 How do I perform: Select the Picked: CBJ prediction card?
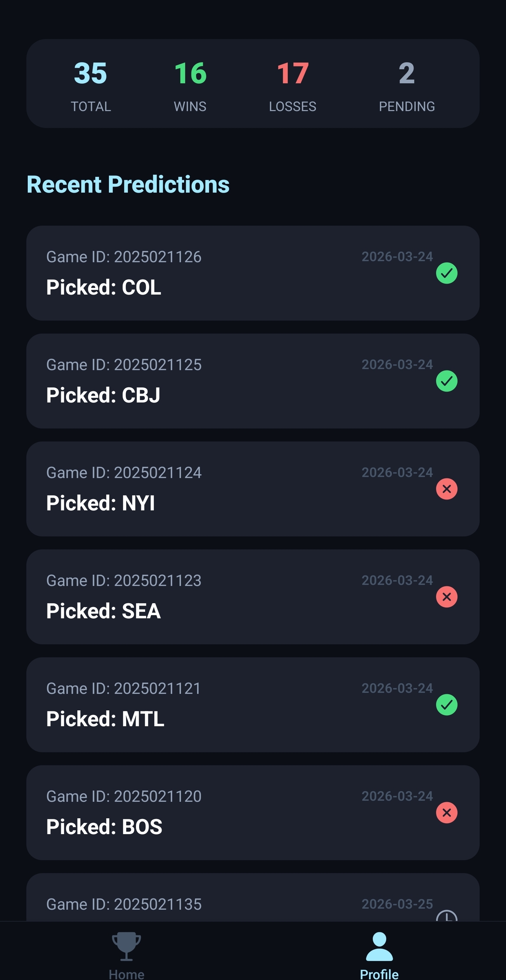pyautogui.click(x=228, y=381)
